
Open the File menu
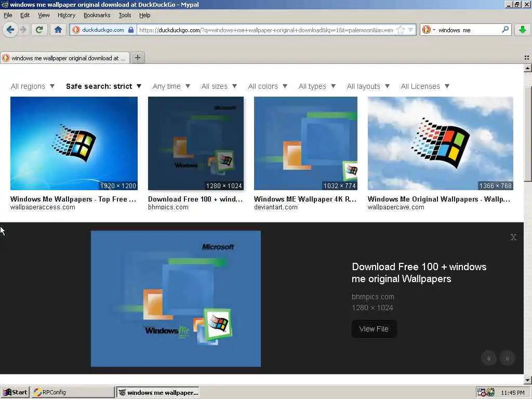[8, 15]
